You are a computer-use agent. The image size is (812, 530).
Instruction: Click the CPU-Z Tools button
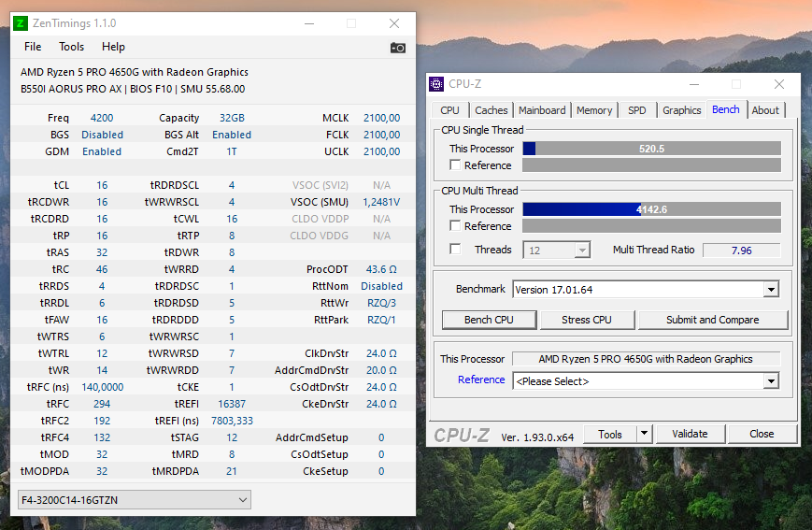[x=610, y=434]
